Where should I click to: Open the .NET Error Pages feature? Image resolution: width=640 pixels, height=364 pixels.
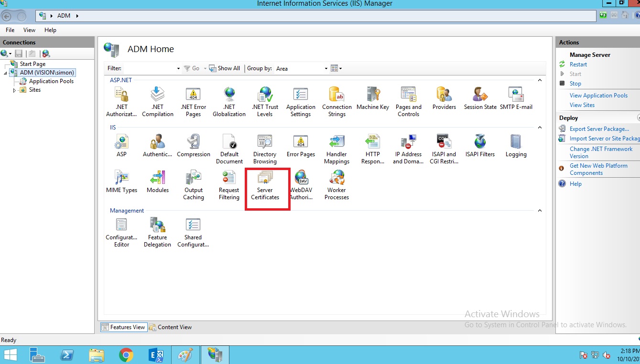tap(193, 102)
